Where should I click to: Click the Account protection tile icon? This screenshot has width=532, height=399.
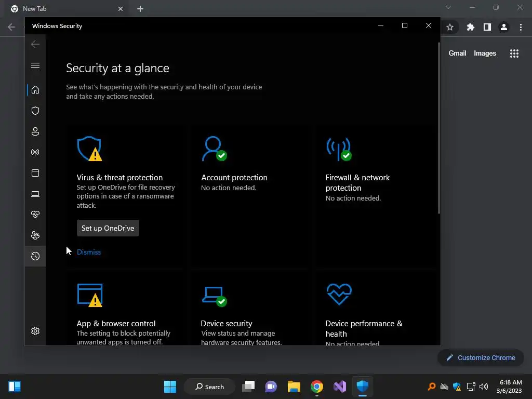click(214, 149)
